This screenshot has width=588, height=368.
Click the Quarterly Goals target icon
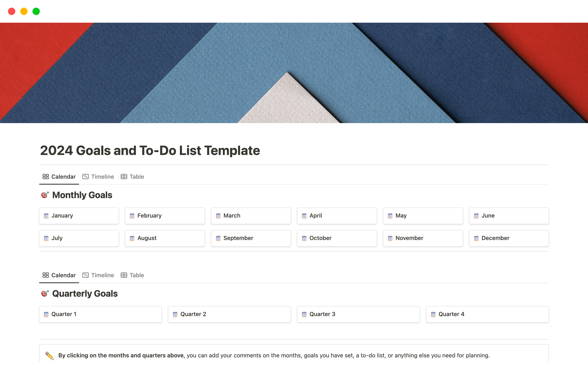(x=45, y=293)
